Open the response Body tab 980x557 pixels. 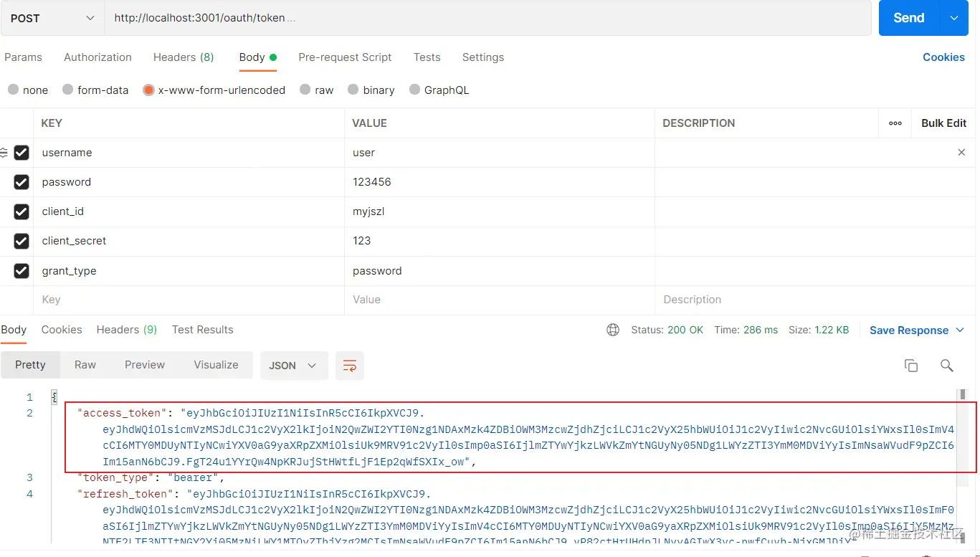[x=14, y=330]
